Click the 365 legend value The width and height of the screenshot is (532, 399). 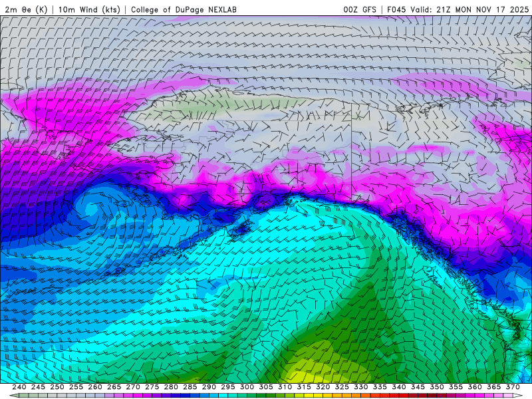pyautogui.click(x=494, y=387)
